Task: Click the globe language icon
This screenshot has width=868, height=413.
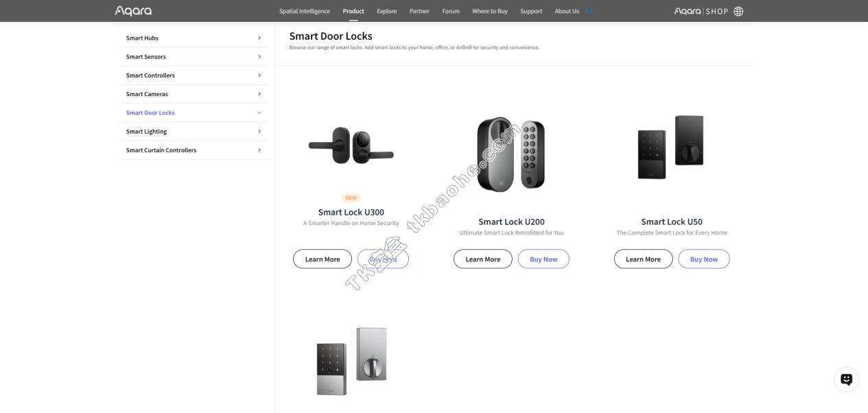Action: 738,11
